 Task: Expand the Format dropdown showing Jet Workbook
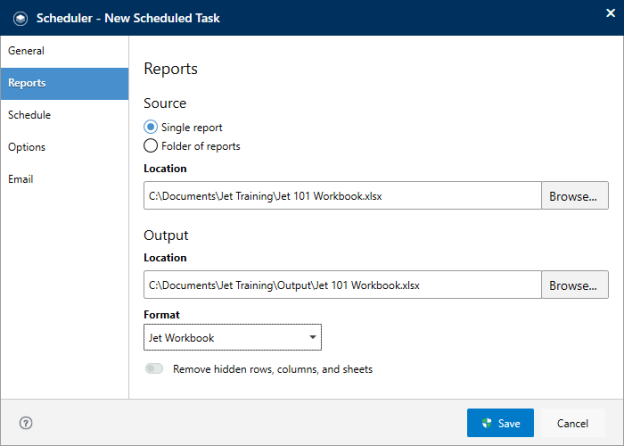pyautogui.click(x=232, y=338)
